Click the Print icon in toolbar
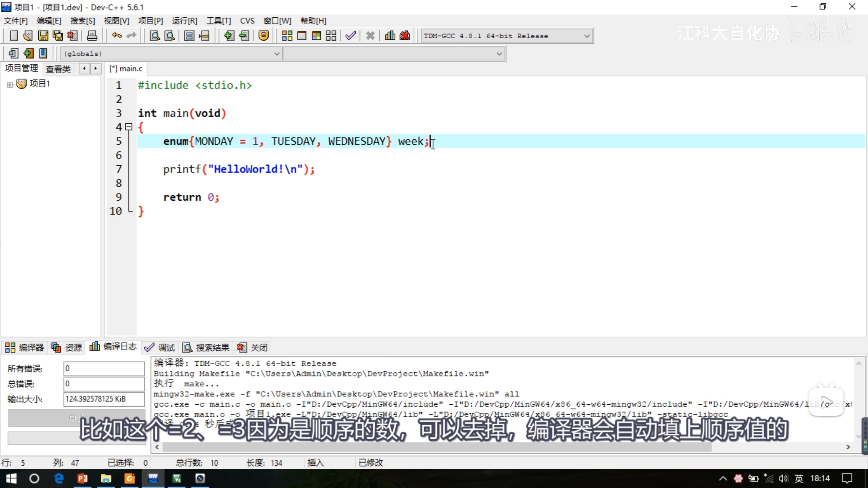Viewport: 868px width, 488px height. click(92, 36)
